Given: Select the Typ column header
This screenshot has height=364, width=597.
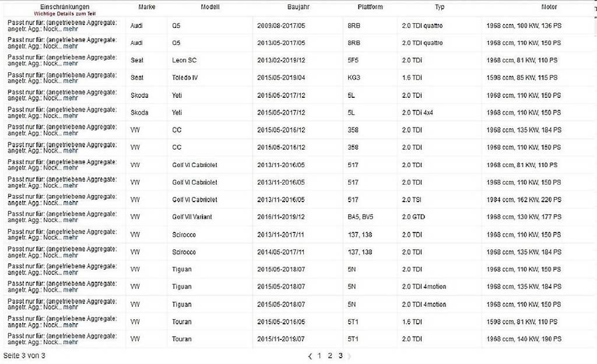Looking at the screenshot, I should [439, 7].
